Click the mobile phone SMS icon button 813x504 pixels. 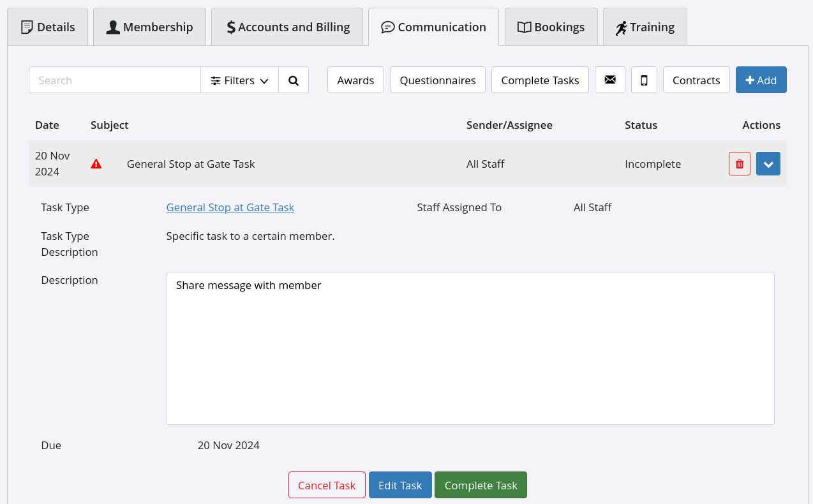coord(644,80)
